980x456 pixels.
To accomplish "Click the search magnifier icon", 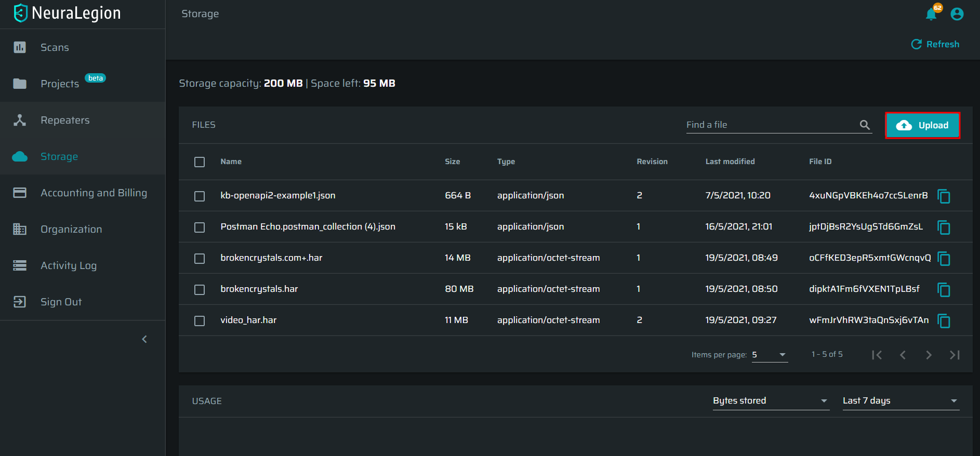I will pos(865,125).
